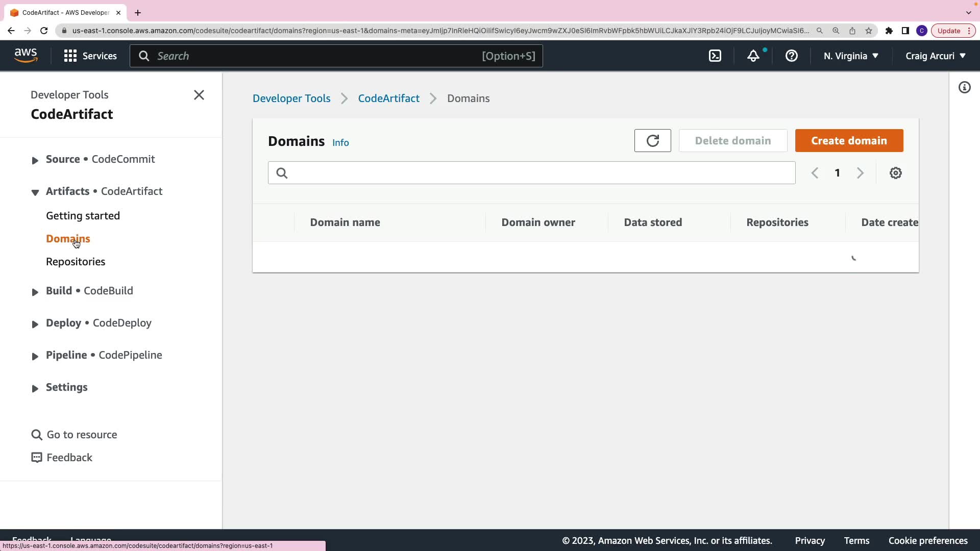This screenshot has height=551, width=980.
Task: Open the info panel icon
Action: click(964, 88)
